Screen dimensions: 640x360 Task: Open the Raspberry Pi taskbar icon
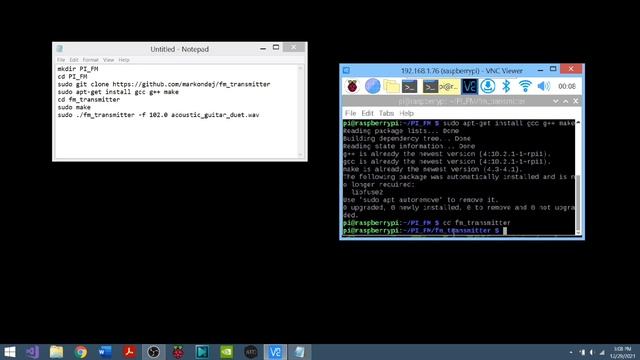pyautogui.click(x=178, y=352)
